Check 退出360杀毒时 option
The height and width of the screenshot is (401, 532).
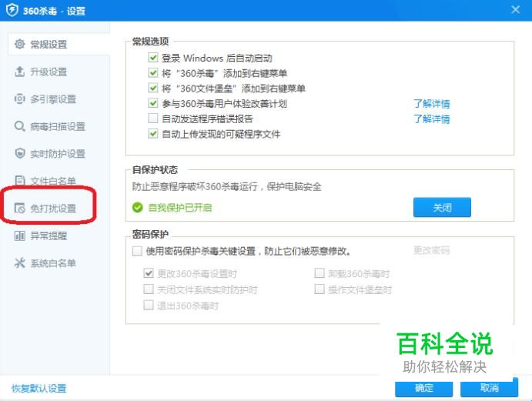(149, 305)
